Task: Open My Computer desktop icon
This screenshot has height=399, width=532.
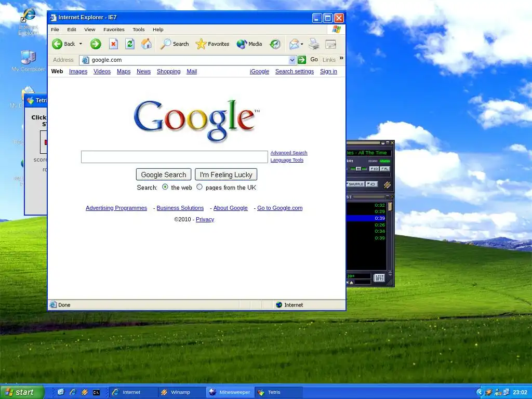Action: 28,61
